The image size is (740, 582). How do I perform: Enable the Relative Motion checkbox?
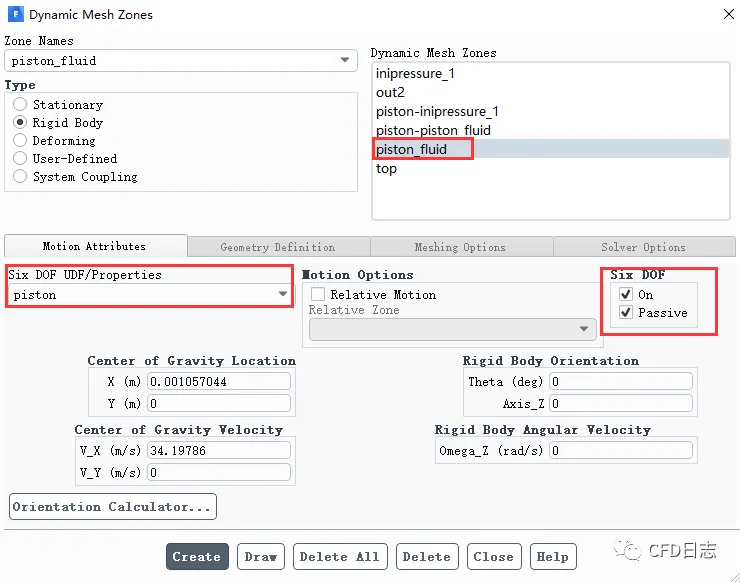point(318,295)
